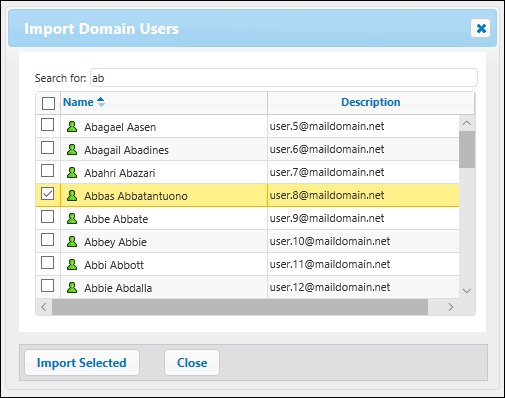The image size is (505, 398).
Task: Click the green user icon for Abahri Abazari
Action: 72,173
